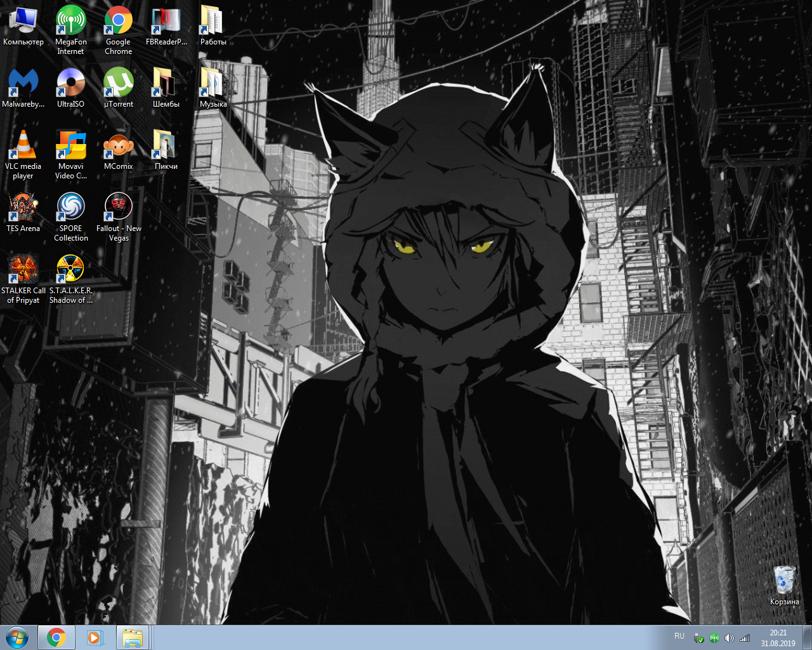Select the S.T.A.L.K.E.R. Shadow of... shortcut
The width and height of the screenshot is (812, 650).
point(70,279)
